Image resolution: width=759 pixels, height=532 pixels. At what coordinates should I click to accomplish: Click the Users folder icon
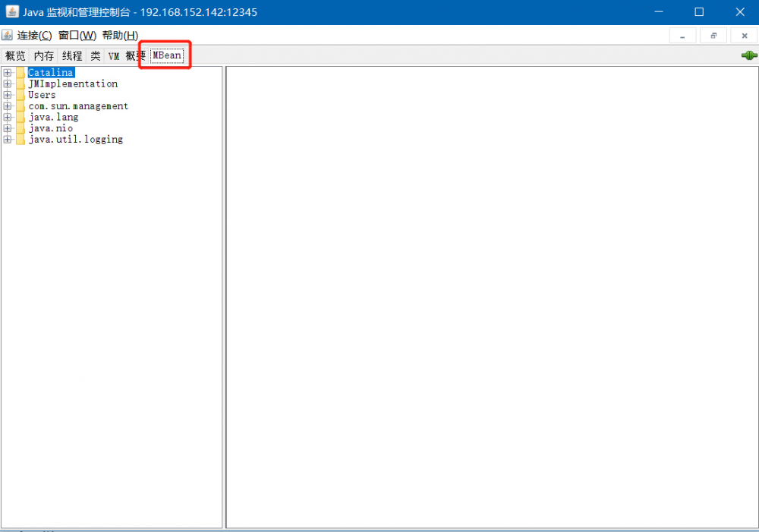(x=19, y=94)
